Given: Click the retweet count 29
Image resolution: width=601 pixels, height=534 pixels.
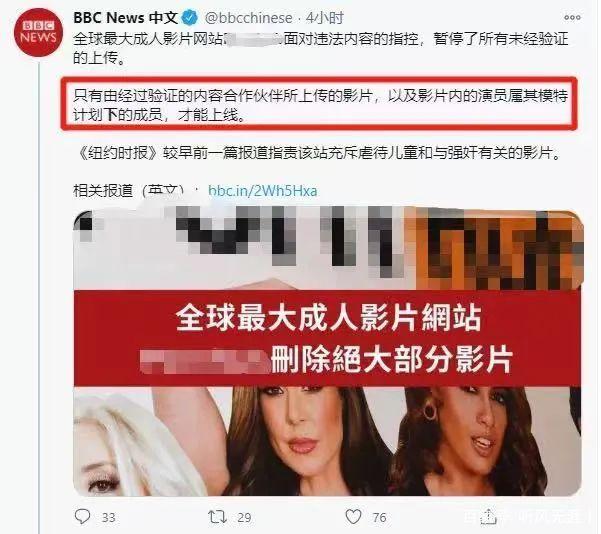Looking at the screenshot, I should pos(244,518).
